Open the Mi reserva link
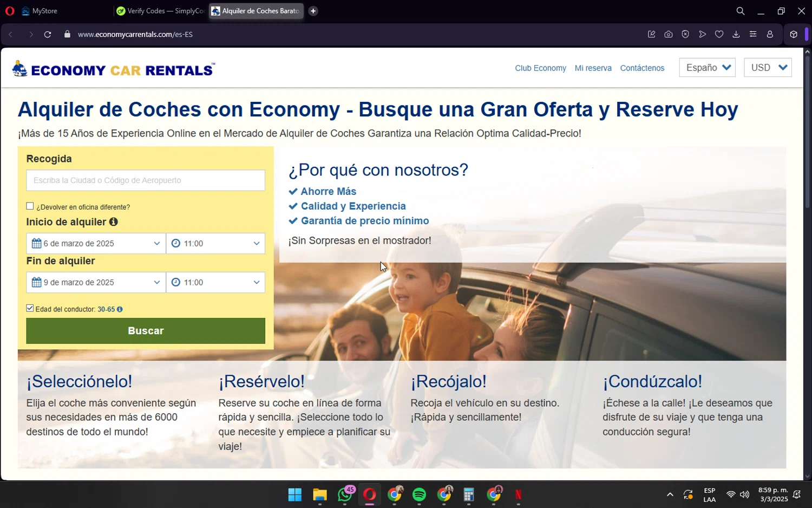The image size is (812, 508). 593,68
